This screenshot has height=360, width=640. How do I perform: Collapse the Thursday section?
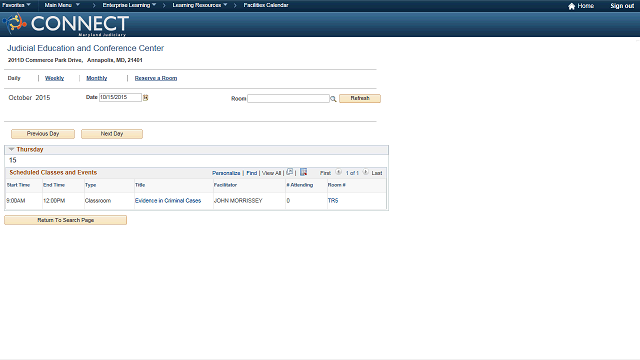tap(11, 149)
